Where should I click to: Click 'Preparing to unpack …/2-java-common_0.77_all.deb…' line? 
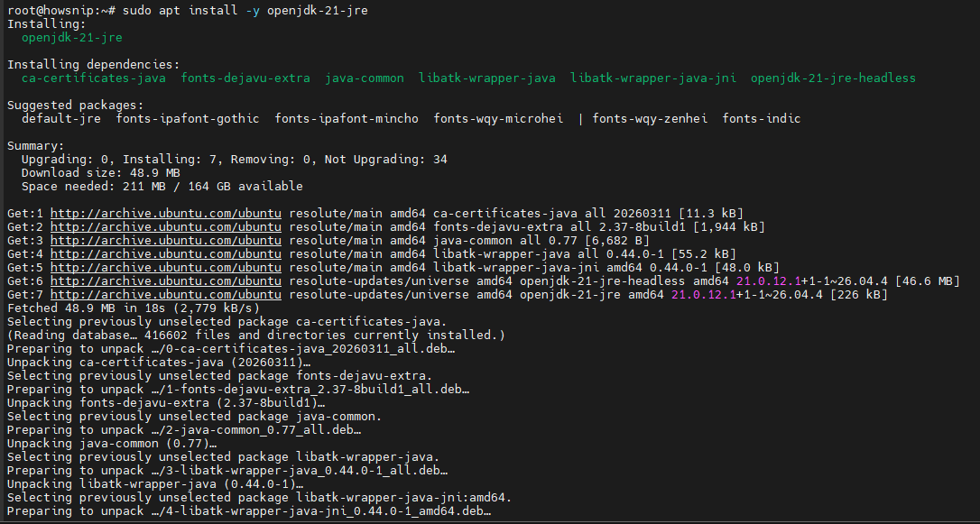pyautogui.click(x=184, y=429)
